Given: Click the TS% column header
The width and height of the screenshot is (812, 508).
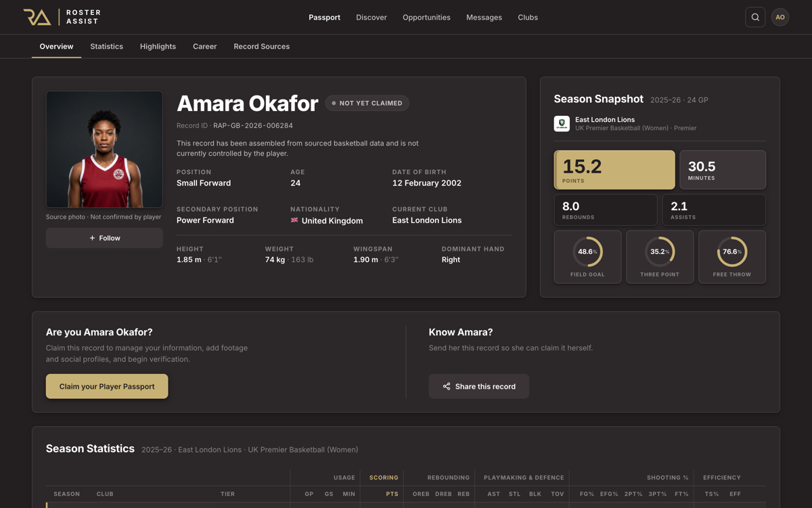Looking at the screenshot, I should coord(712,494).
